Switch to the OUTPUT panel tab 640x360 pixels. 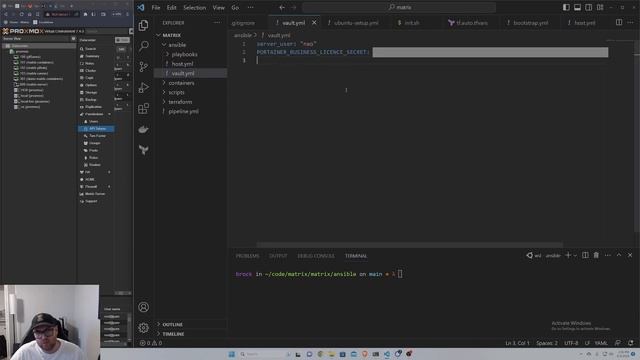(278, 256)
